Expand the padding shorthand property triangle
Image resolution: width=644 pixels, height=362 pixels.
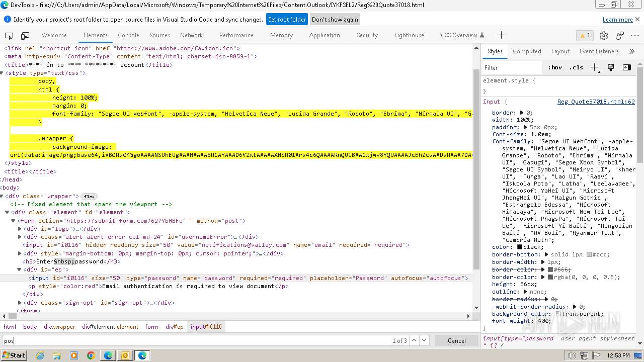coord(525,128)
